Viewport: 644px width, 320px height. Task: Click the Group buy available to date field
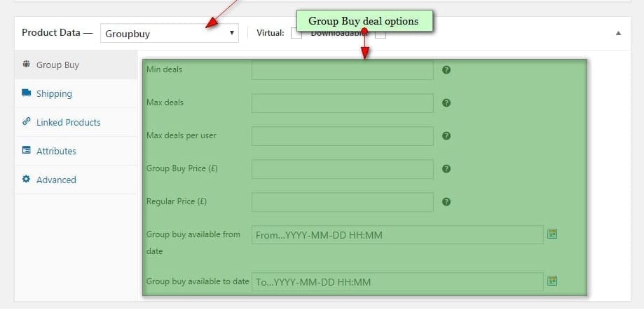[x=397, y=281]
